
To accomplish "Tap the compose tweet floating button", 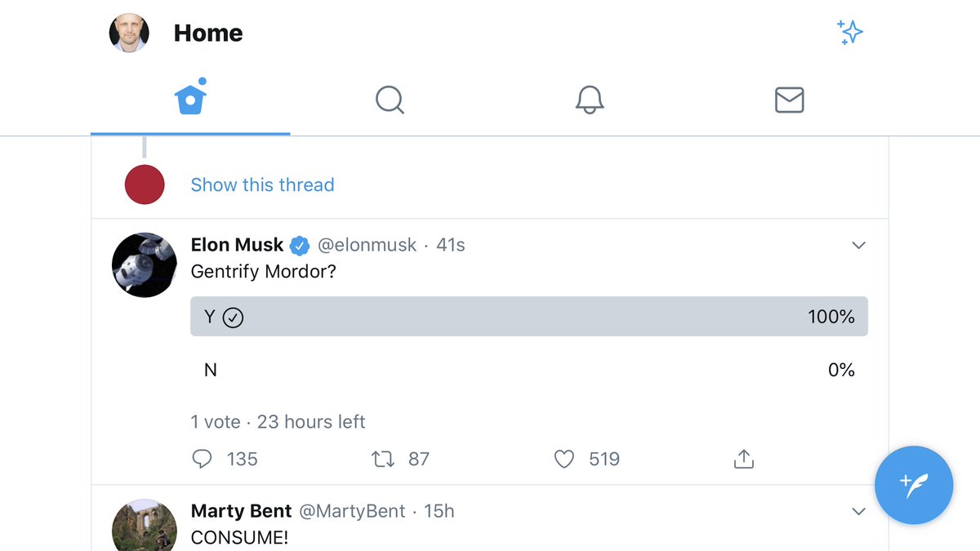I will tap(914, 485).
